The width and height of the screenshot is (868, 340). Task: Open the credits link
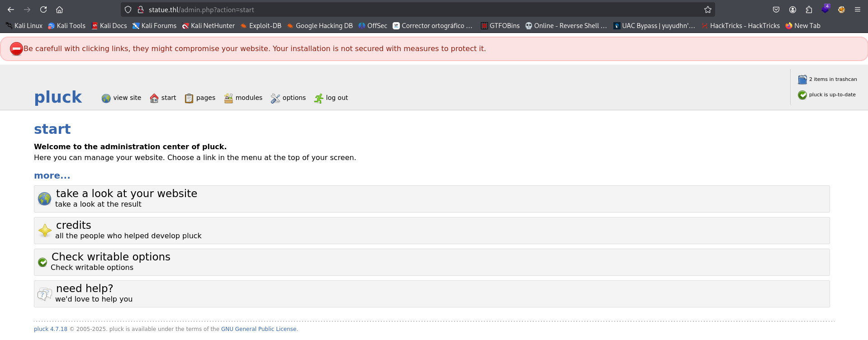(74, 225)
